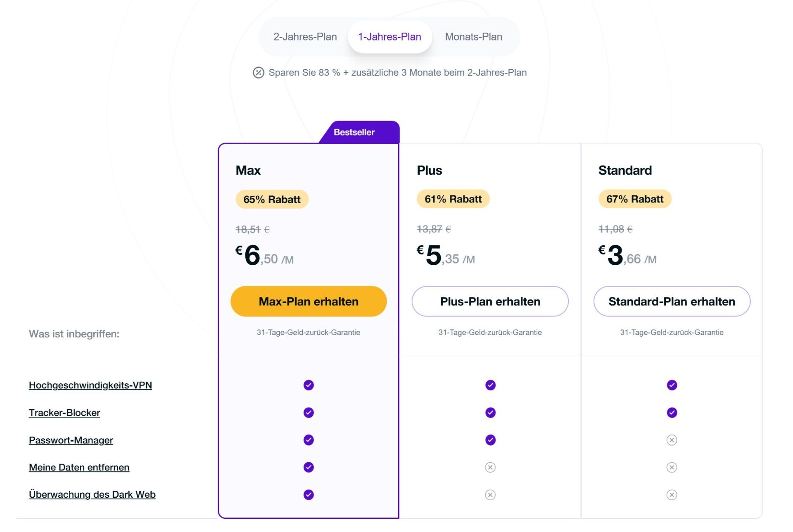Click Plus checkmark for Hochgeschwindigkeits-VPN
Image resolution: width=793 pixels, height=532 pixels.
pos(490,385)
